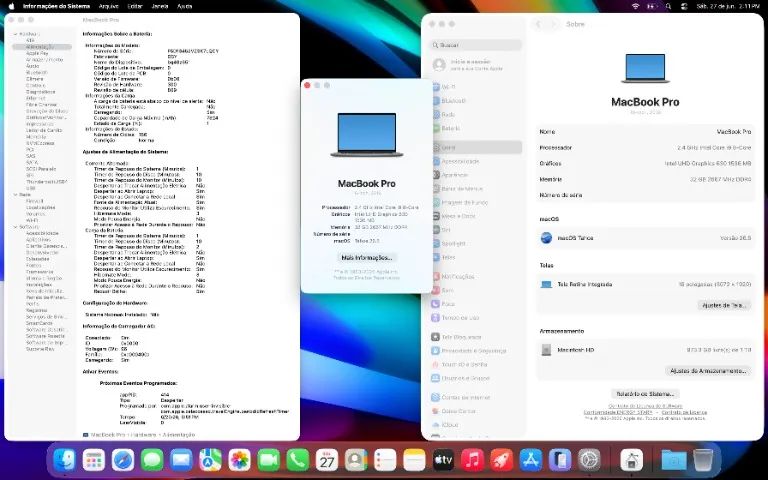
Task: Select Memória under Hardware
Action: pyautogui.click(x=36, y=137)
